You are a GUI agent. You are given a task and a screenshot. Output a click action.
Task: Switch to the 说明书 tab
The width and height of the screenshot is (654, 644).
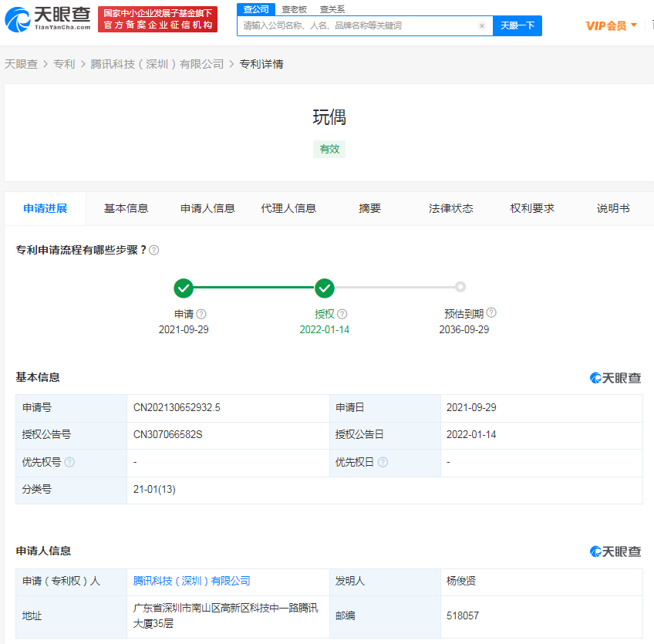coord(613,208)
